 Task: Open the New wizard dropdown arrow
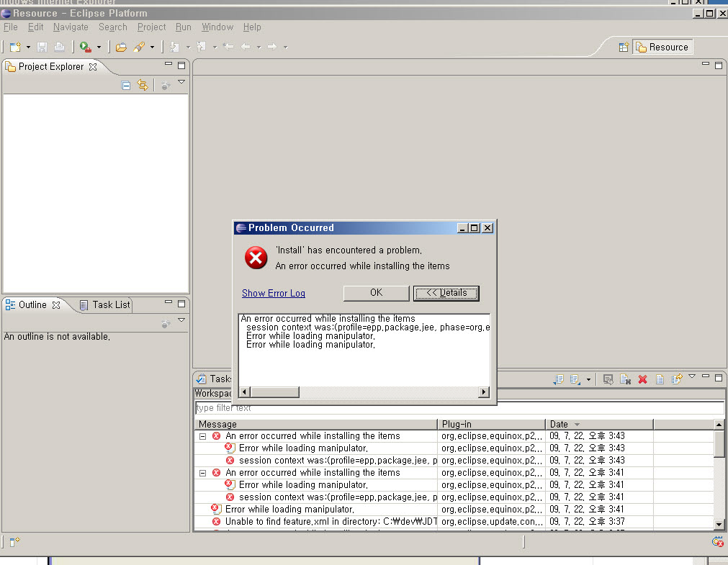28,48
